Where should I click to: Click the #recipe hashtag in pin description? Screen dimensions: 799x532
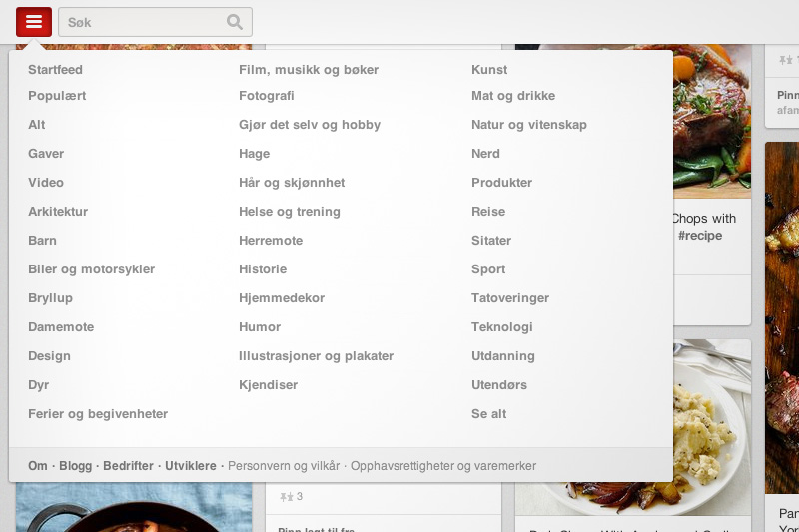click(700, 236)
